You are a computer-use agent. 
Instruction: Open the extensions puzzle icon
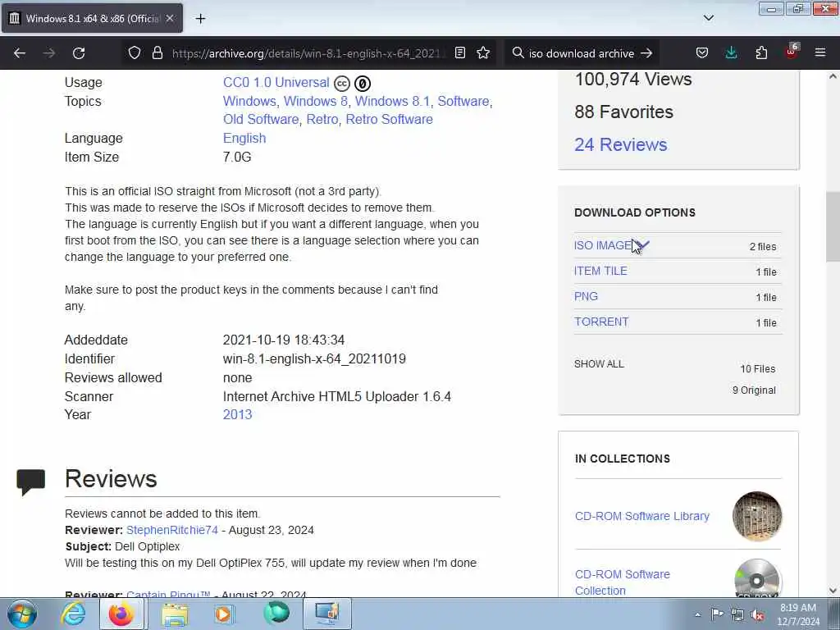tap(761, 53)
